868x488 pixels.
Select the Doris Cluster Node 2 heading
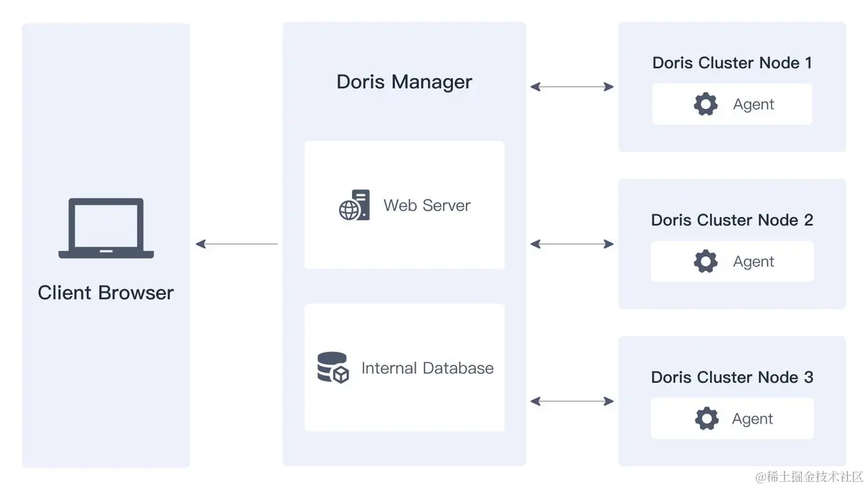coord(732,220)
